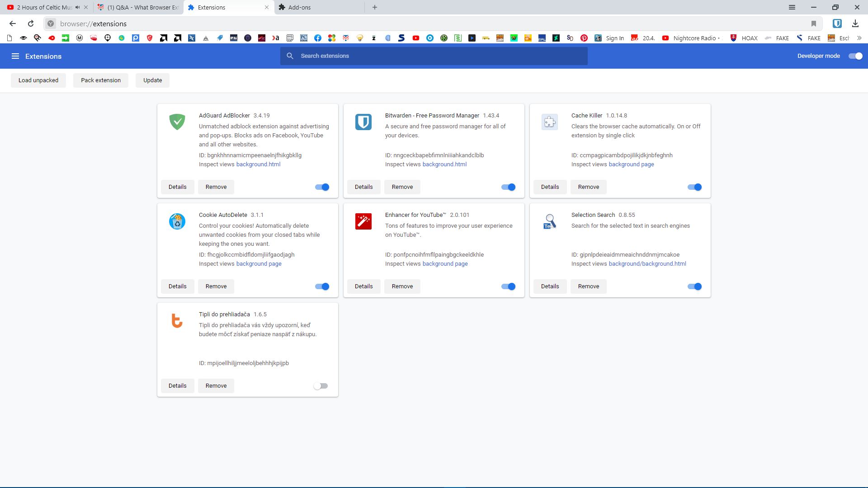This screenshot has height=488, width=868.
Task: Open the browser main menu button
Action: pos(792,7)
